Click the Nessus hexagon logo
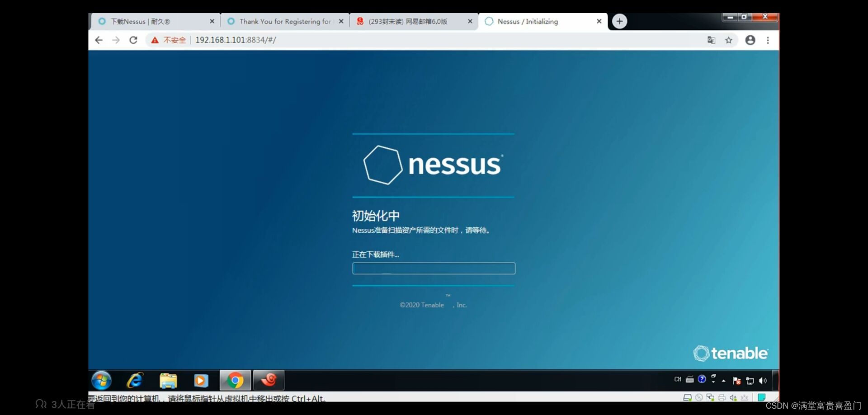The image size is (868, 415). tap(382, 165)
